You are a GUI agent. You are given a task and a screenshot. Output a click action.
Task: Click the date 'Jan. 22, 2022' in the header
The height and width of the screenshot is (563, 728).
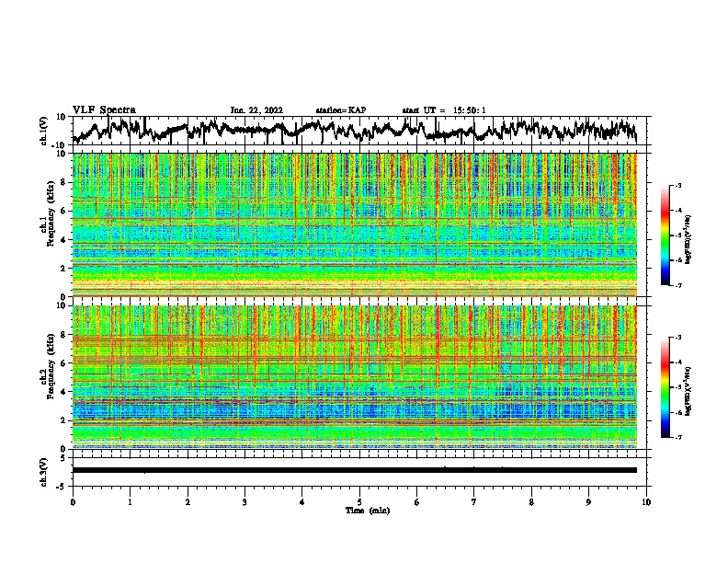256,110
